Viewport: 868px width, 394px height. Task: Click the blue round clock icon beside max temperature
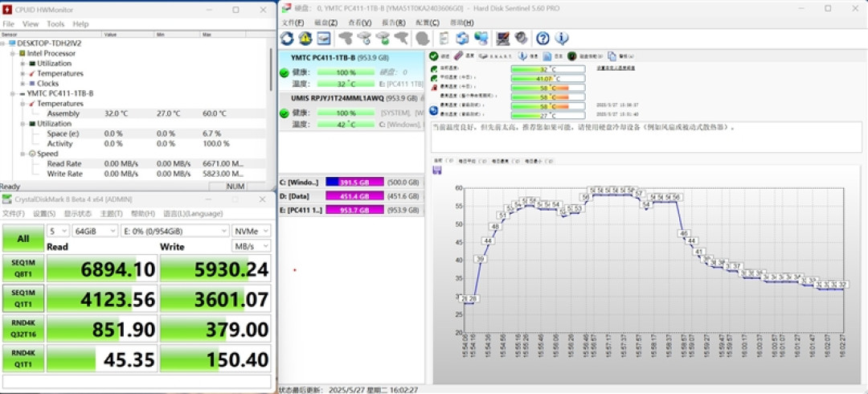[x=435, y=110]
